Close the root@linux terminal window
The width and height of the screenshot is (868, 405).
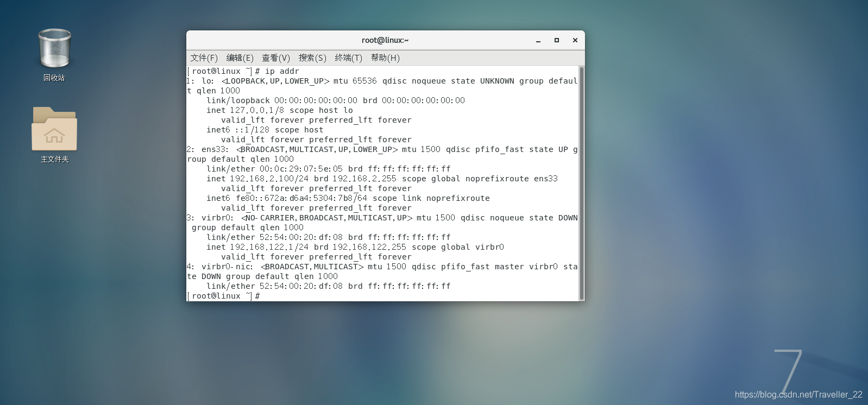pyautogui.click(x=575, y=40)
